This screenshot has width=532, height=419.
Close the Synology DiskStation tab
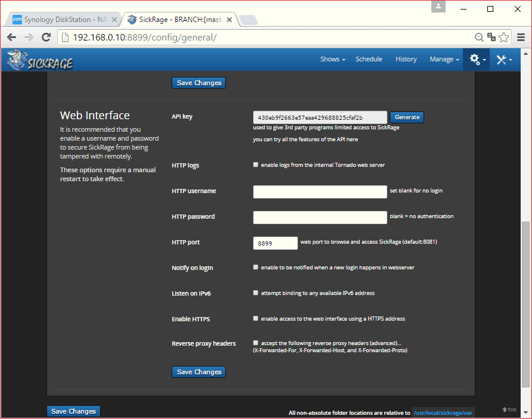114,20
